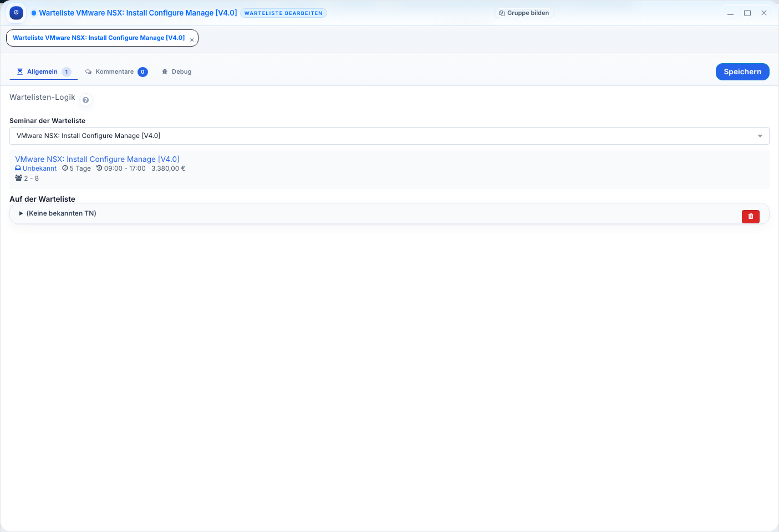Click the clock icon beside 5 Tage
The image size is (779, 532).
[x=65, y=168]
